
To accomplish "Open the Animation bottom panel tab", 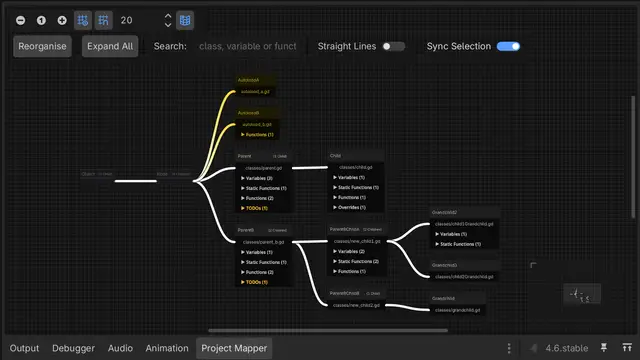I will 167,348.
